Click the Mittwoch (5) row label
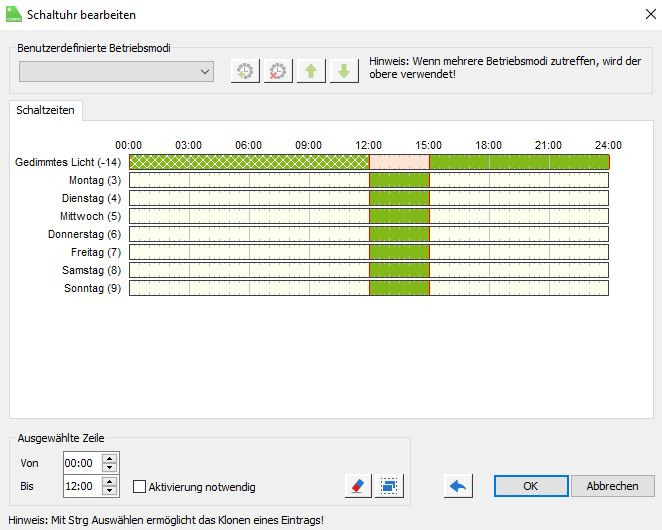The image size is (662, 530). coord(90,216)
